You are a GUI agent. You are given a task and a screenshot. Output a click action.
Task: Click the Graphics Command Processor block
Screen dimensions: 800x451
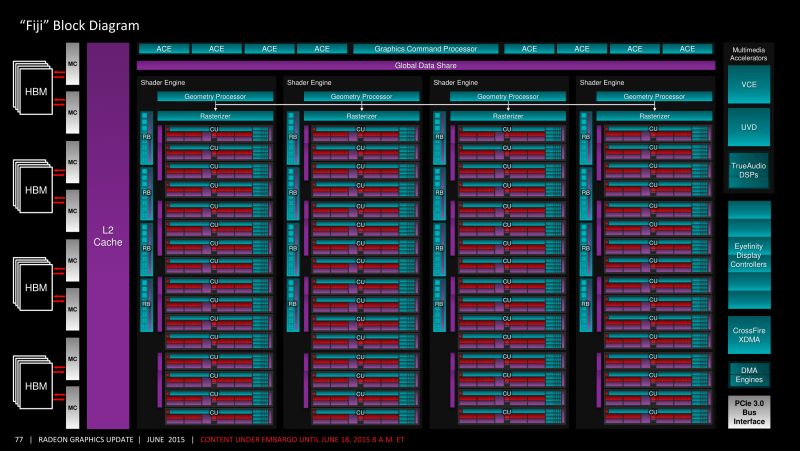coord(426,48)
